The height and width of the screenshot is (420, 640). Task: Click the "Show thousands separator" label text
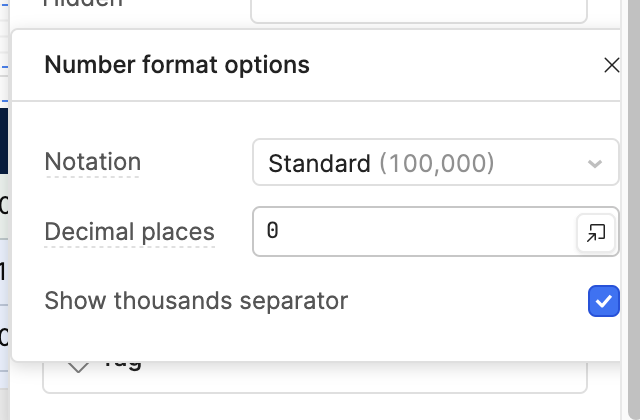coord(196,300)
